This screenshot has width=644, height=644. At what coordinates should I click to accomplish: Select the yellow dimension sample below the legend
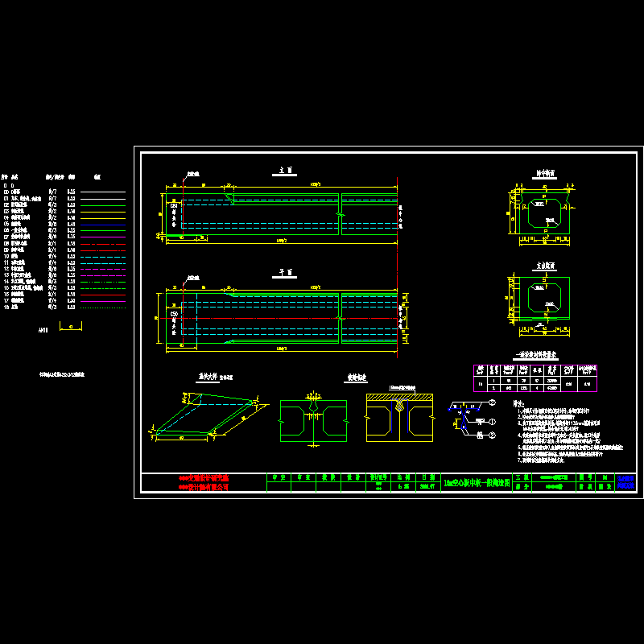point(71,329)
